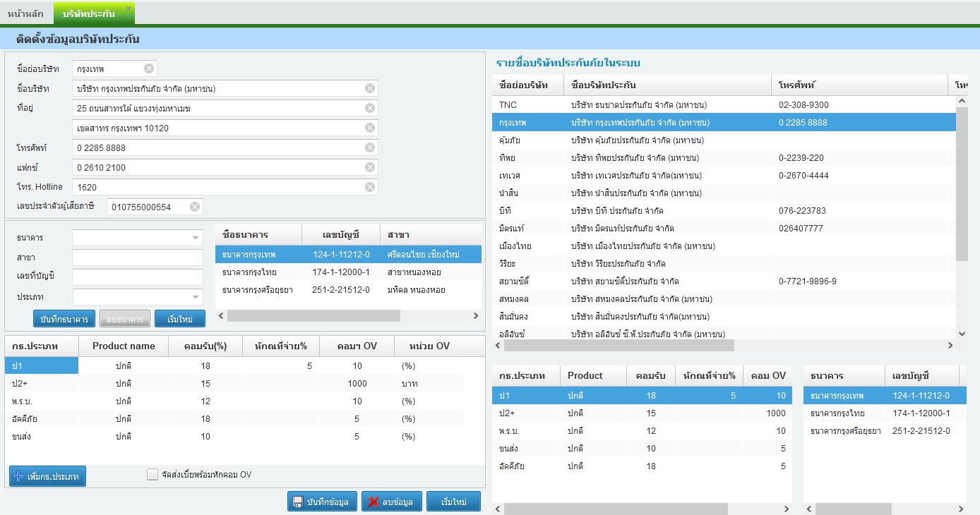Sort by ชื่อย่อบริษัท column header
Image resolution: width=980 pixels, height=515 pixels.
tap(527, 85)
